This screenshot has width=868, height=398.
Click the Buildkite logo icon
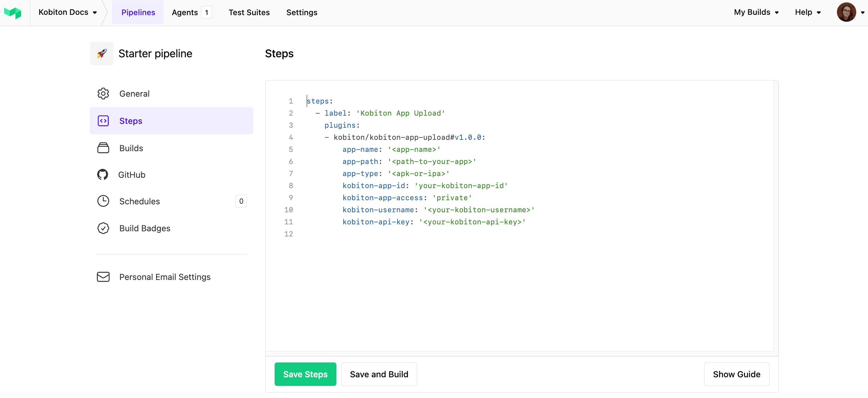tap(13, 13)
